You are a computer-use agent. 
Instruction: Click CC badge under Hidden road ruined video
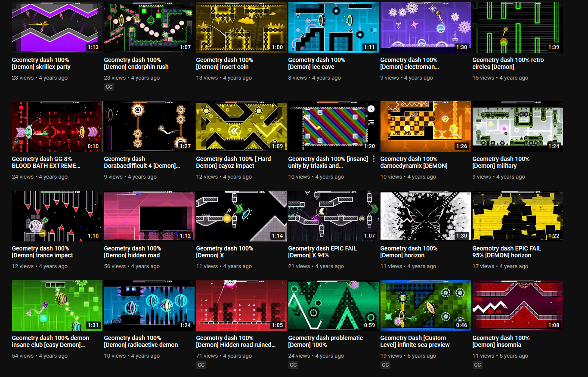click(201, 365)
